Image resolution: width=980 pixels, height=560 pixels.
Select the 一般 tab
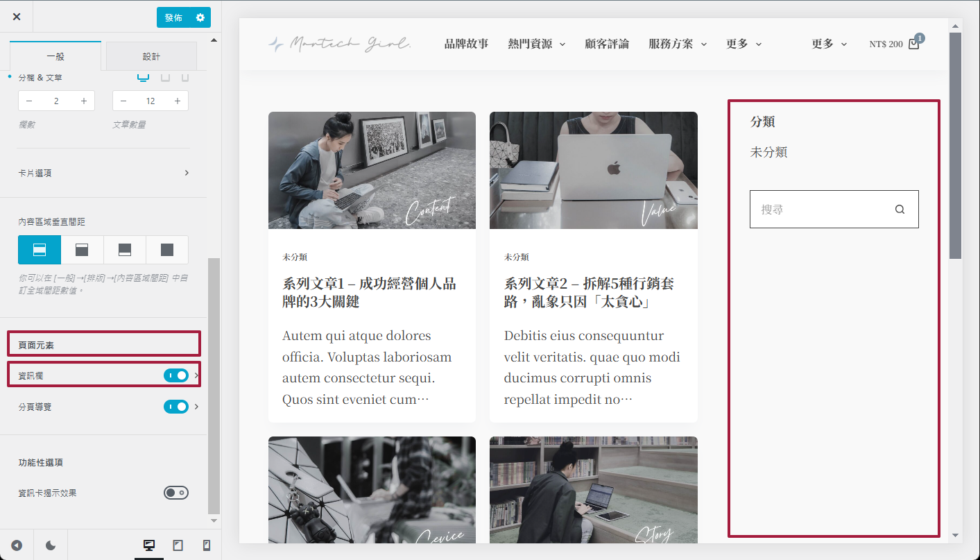coord(55,56)
